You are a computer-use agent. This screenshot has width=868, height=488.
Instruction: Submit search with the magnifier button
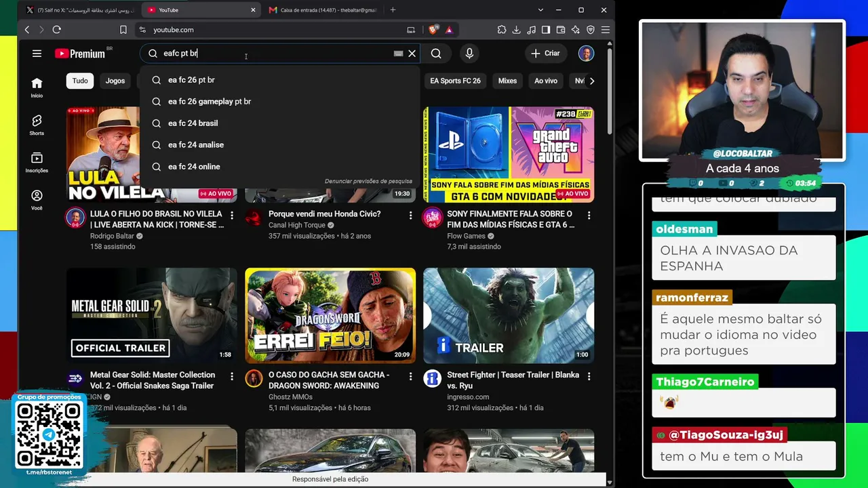coord(436,54)
